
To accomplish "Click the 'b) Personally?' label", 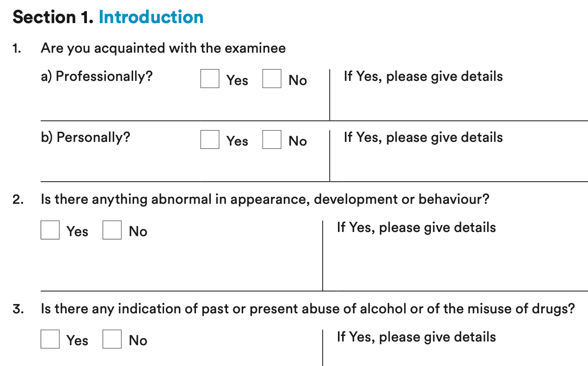I will click(86, 137).
